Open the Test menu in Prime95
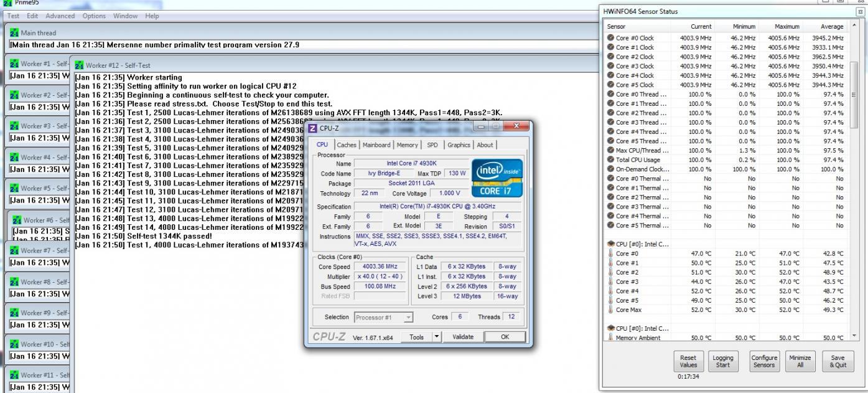Viewport: 868px width, 393px height. click(x=13, y=16)
